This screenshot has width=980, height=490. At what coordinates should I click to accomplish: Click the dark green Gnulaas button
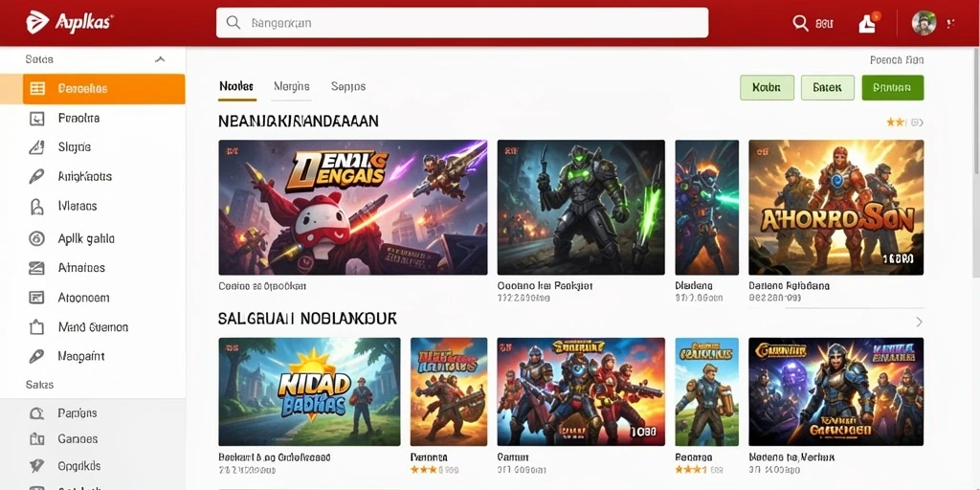(x=893, y=88)
